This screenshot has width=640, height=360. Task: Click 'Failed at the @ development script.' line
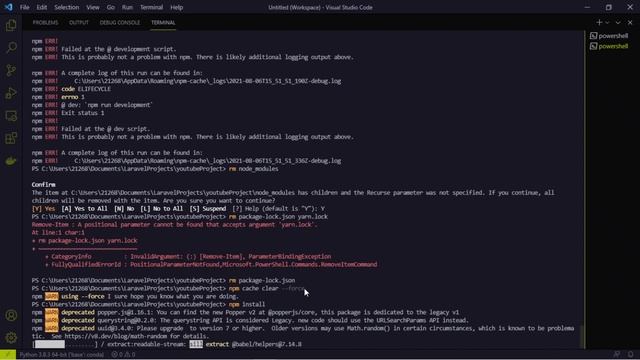(x=118, y=49)
